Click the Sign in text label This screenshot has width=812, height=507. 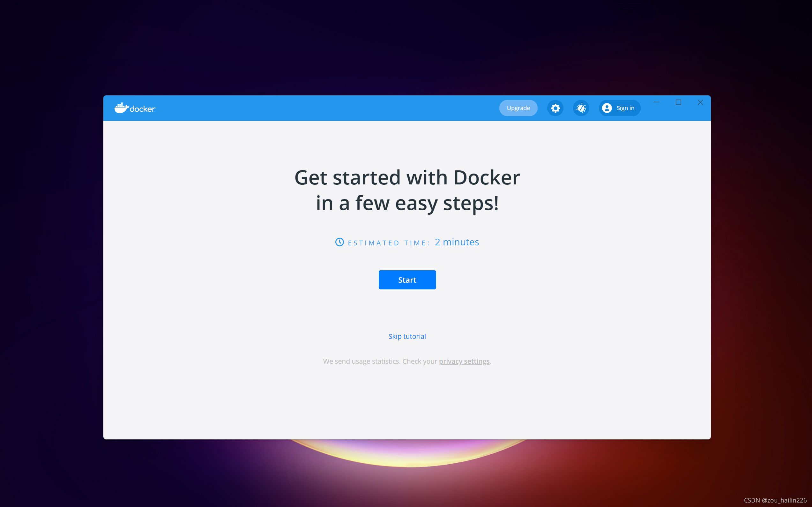click(x=625, y=108)
